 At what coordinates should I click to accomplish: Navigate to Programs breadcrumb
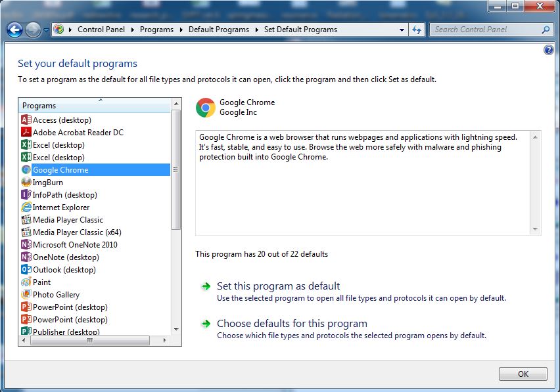coord(156,30)
